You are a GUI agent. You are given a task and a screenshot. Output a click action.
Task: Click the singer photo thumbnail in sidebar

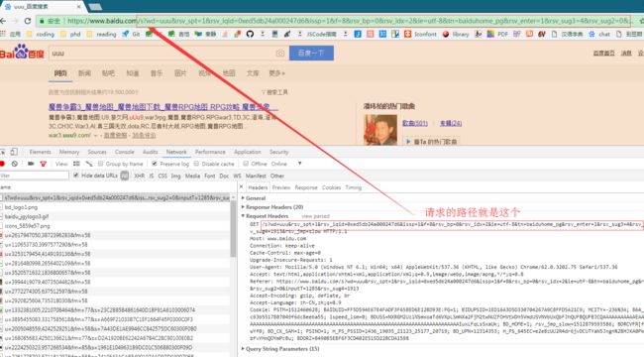380,130
